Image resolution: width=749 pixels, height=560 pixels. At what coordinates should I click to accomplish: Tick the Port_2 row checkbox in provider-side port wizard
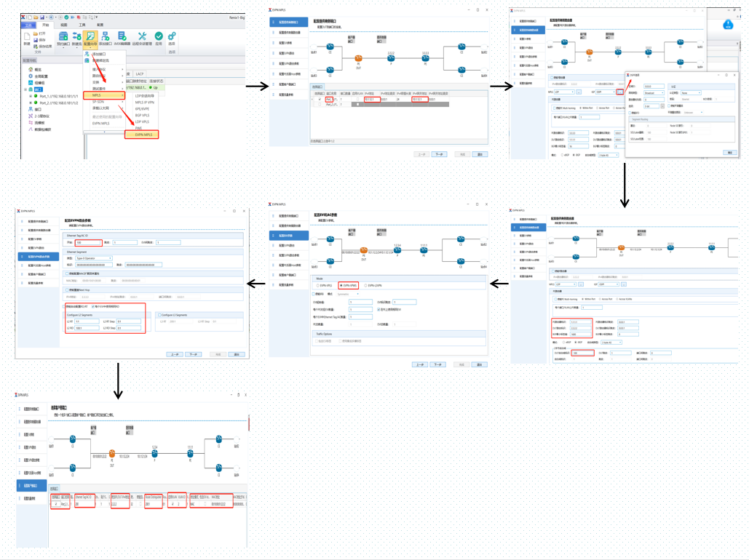click(x=320, y=104)
